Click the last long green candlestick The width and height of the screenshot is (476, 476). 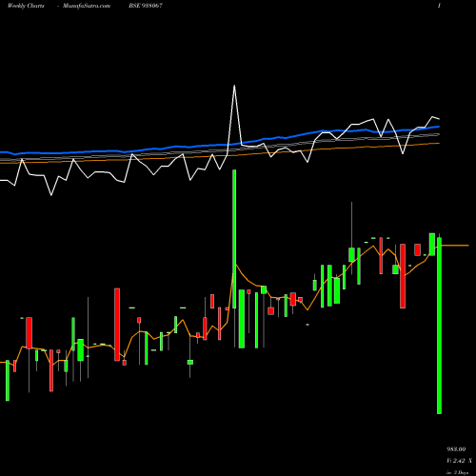pos(439,326)
